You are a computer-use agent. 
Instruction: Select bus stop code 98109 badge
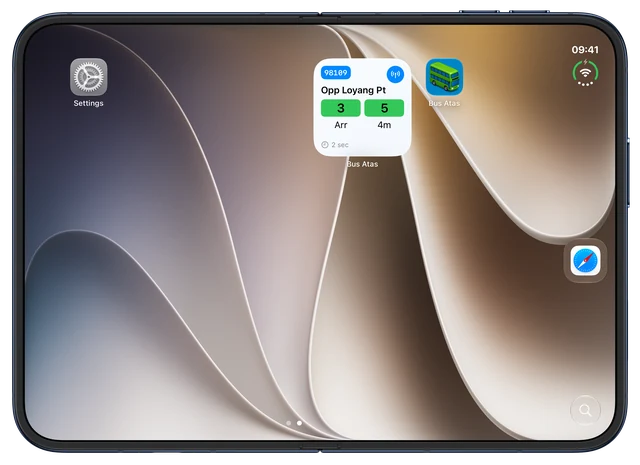coord(336,73)
